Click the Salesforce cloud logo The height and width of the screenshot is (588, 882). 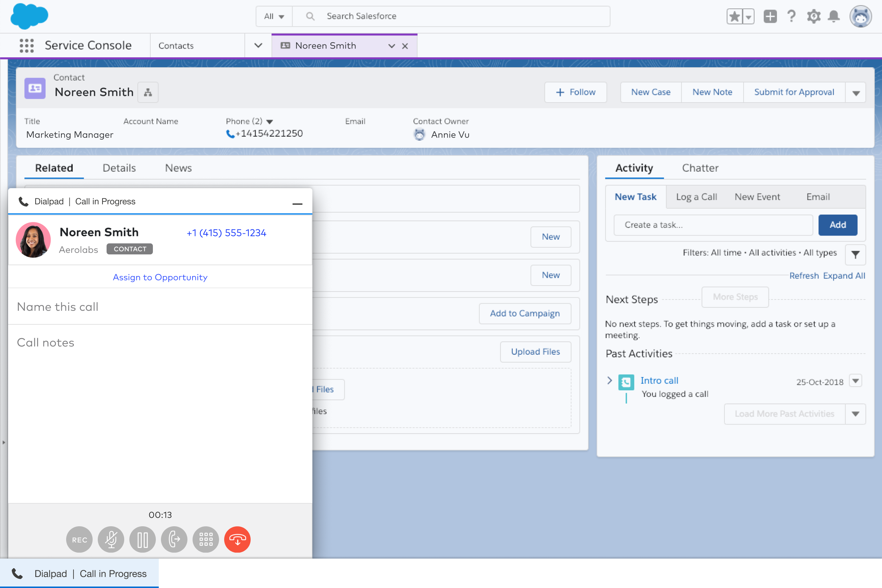pyautogui.click(x=29, y=16)
